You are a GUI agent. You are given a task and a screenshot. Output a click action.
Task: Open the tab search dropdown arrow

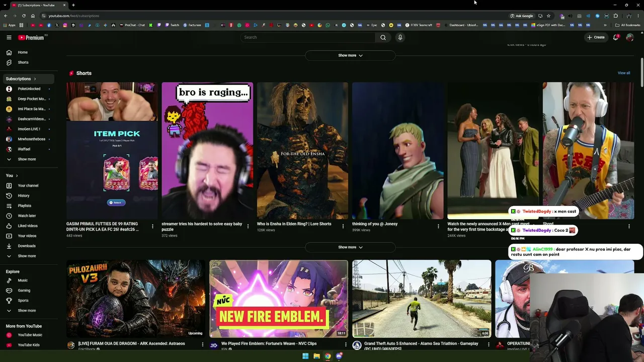coord(5,5)
